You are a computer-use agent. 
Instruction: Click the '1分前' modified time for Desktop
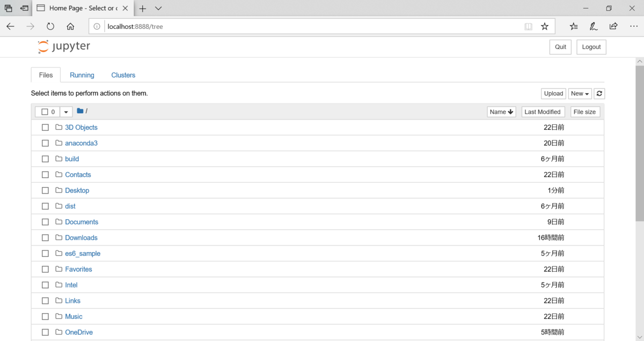coord(555,190)
